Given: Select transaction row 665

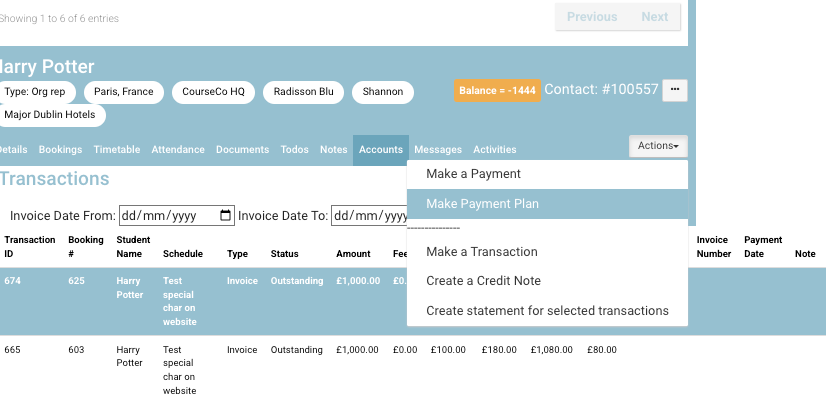Looking at the screenshot, I should pyautogui.click(x=13, y=350).
